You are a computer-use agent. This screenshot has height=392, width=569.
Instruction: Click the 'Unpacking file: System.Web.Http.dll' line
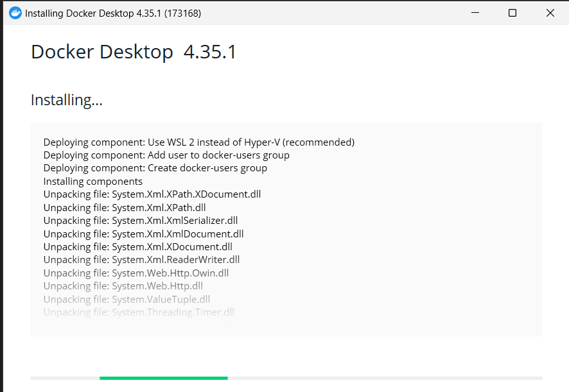click(123, 286)
